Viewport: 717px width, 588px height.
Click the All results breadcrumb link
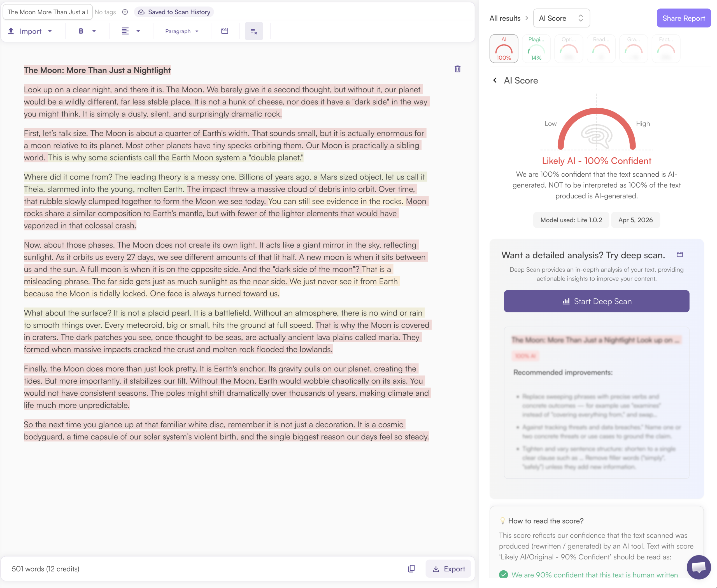click(504, 18)
